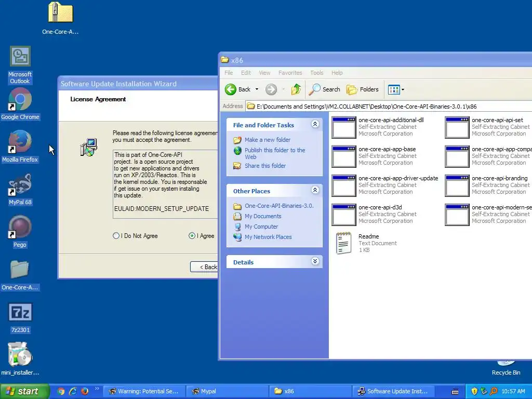Click inside the license agreement text box
This screenshot has width=532, height=399.
click(165, 184)
